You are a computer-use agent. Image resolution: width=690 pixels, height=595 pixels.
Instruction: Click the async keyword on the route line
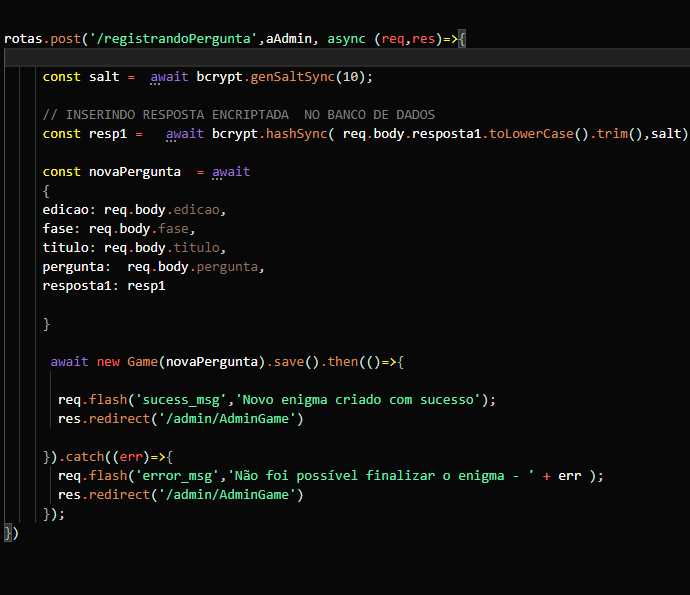346,39
